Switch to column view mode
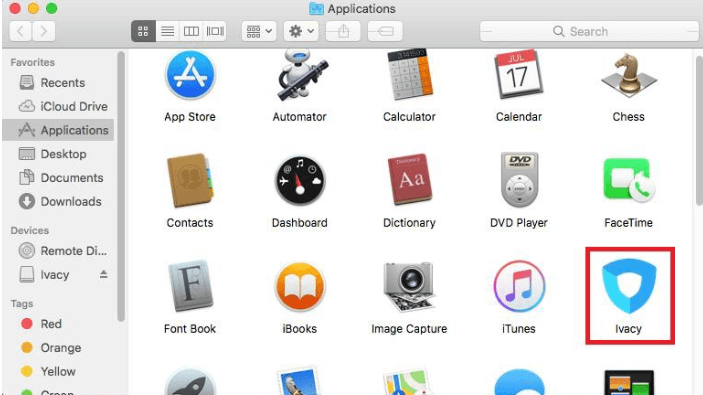 coord(191,31)
